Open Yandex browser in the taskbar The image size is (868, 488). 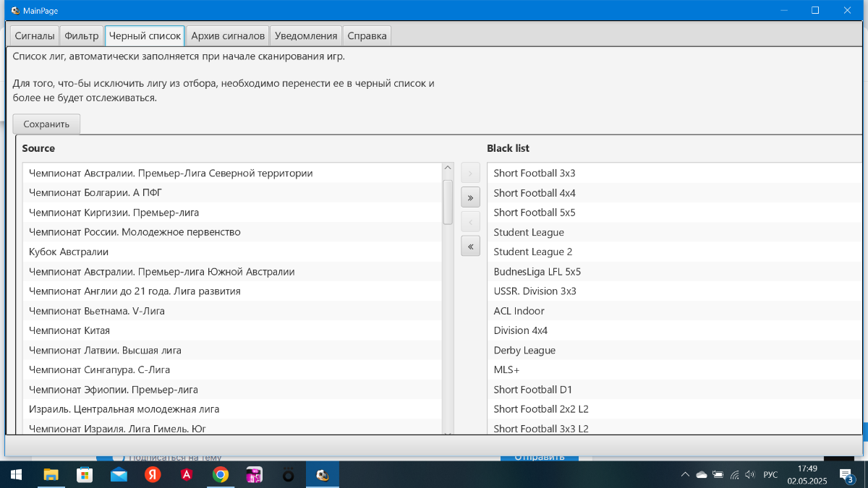coord(153,475)
